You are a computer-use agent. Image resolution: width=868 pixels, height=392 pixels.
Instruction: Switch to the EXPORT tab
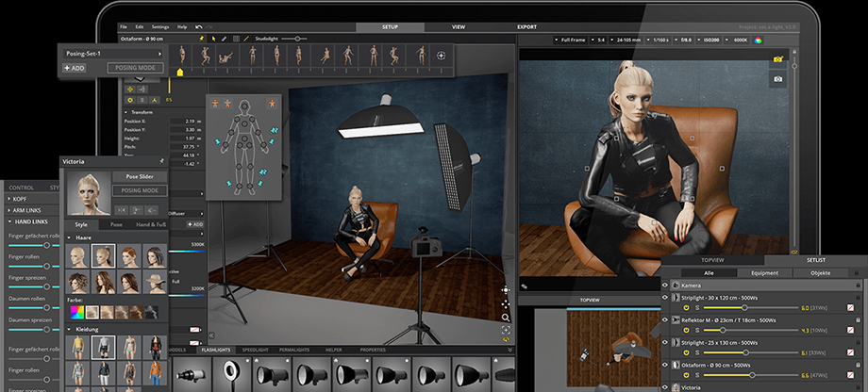tap(526, 27)
